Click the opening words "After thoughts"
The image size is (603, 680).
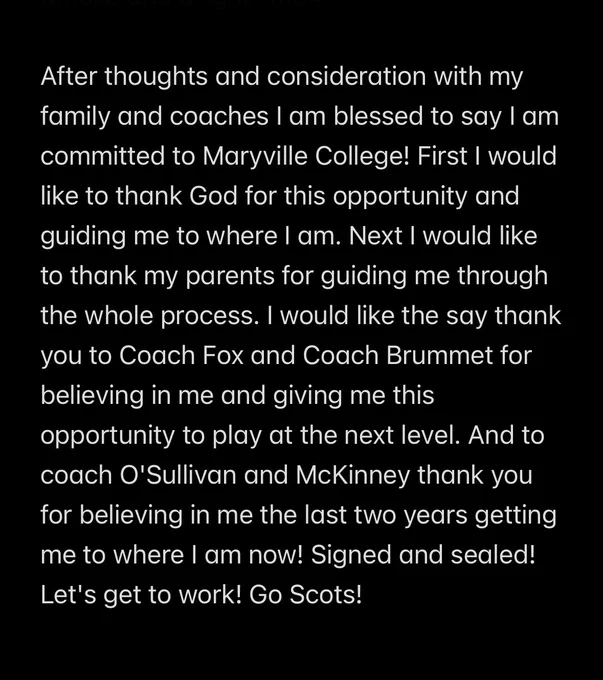(124, 77)
